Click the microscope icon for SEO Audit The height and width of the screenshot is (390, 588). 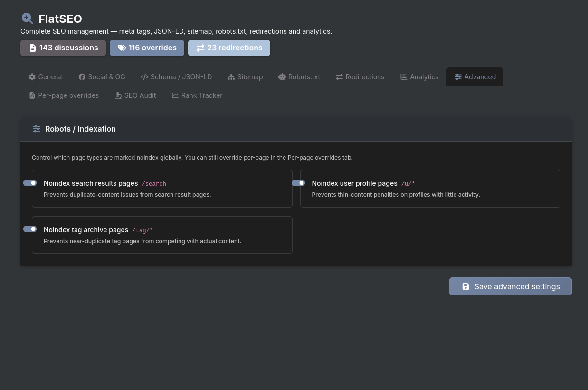[118, 95]
